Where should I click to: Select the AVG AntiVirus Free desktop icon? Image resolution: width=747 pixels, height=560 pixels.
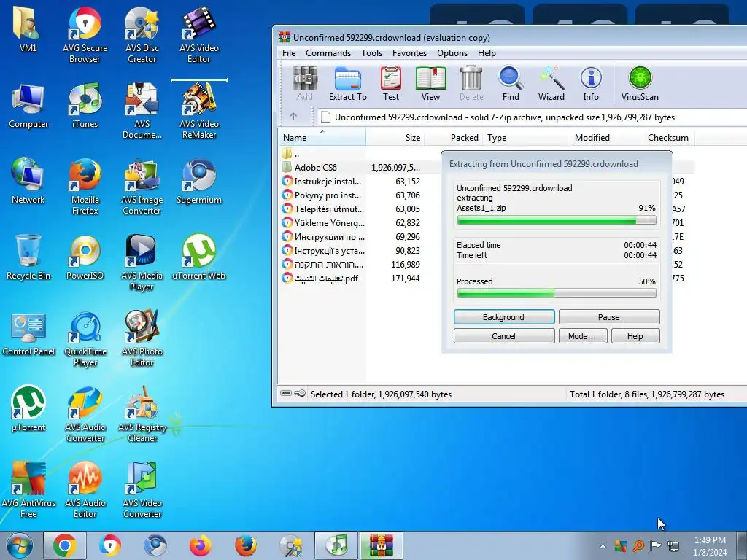(x=28, y=491)
